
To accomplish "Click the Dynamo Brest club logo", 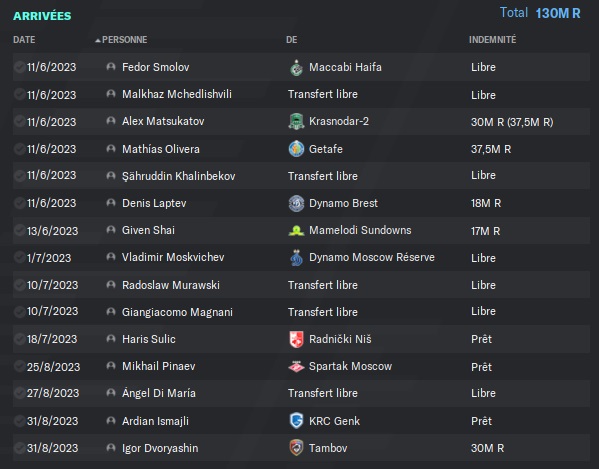I will (x=296, y=203).
